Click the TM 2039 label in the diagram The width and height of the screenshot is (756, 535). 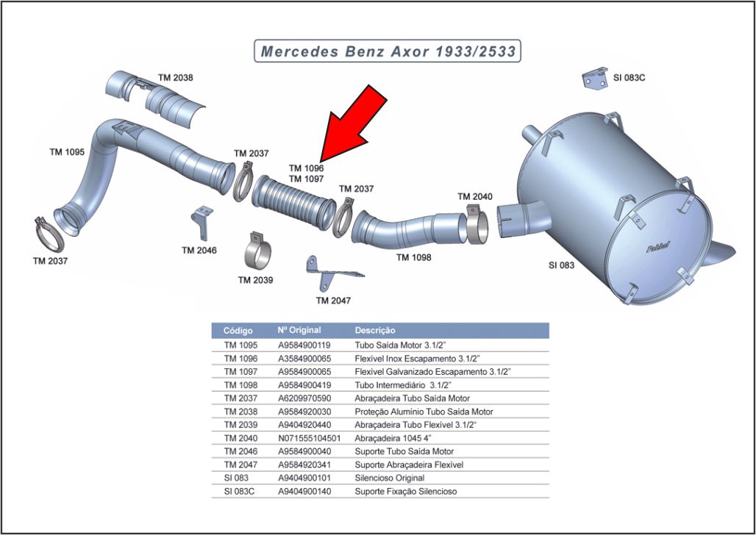255,280
